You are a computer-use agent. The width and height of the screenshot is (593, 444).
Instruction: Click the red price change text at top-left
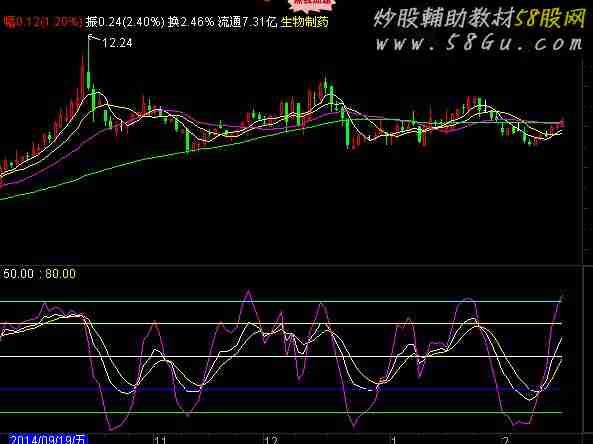click(42, 22)
